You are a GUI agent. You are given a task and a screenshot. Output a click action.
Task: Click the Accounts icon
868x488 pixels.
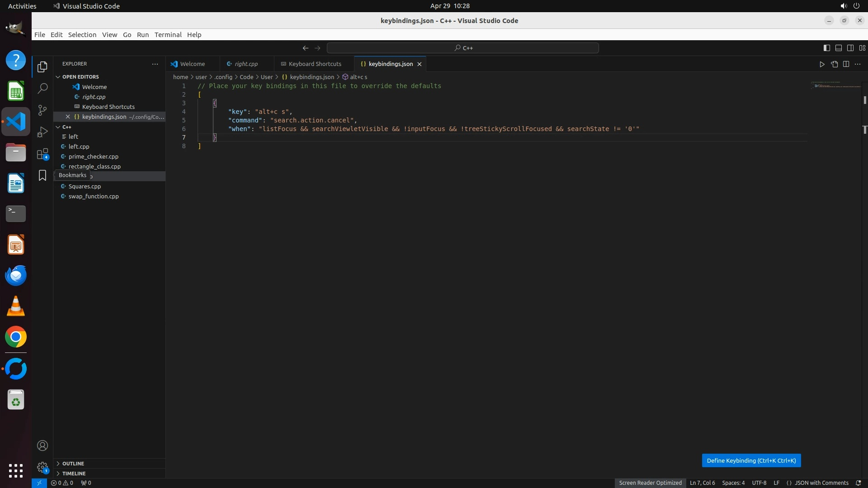[42, 446]
